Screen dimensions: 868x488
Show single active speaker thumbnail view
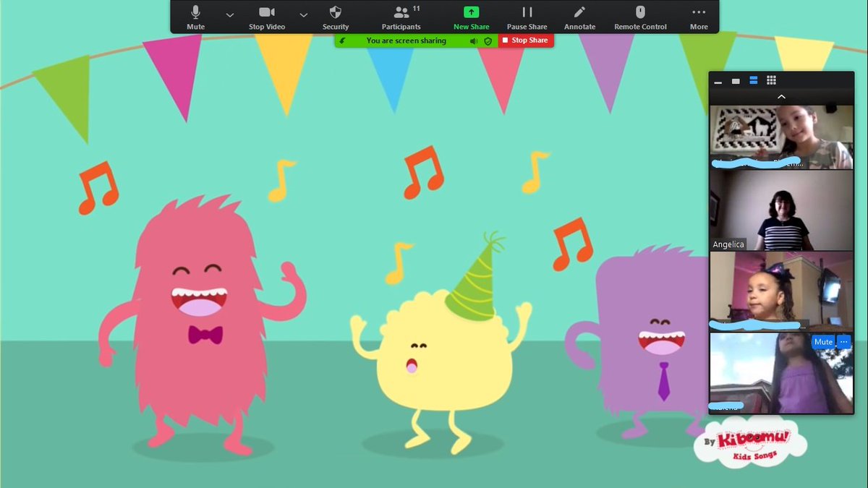[x=736, y=81]
